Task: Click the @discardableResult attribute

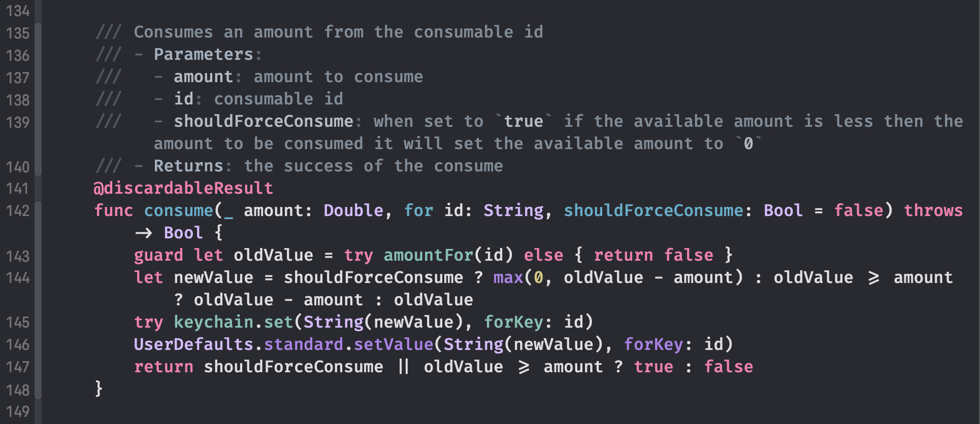Action: [183, 188]
